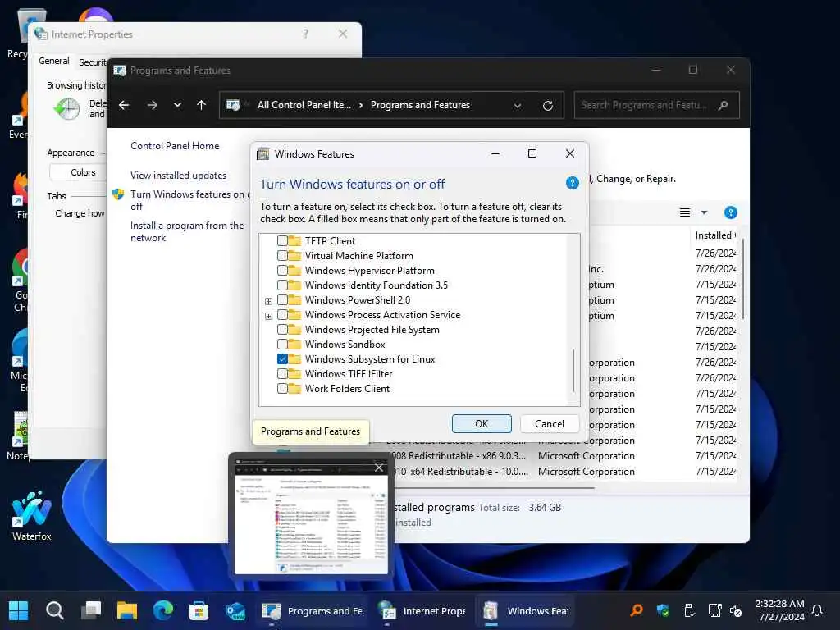Open File Explorer from the taskbar
840x630 pixels.
(127, 610)
